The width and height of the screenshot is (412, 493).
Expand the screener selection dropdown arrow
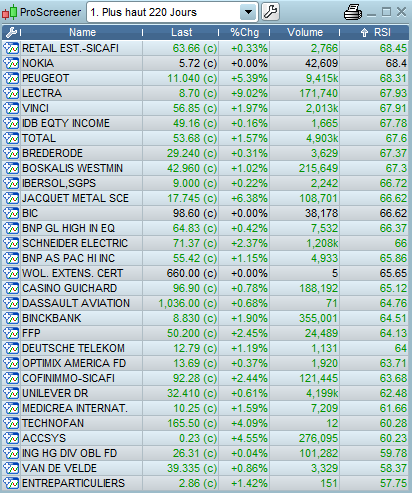coord(248,12)
